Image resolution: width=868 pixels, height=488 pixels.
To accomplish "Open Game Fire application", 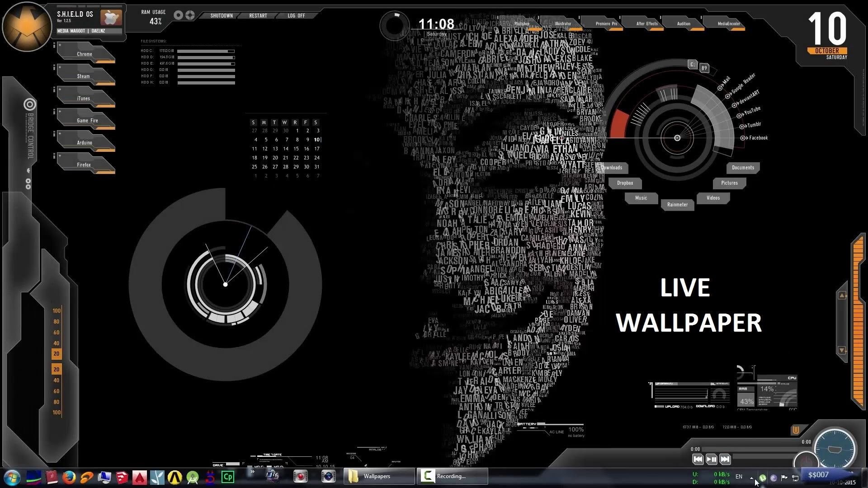I will click(87, 120).
